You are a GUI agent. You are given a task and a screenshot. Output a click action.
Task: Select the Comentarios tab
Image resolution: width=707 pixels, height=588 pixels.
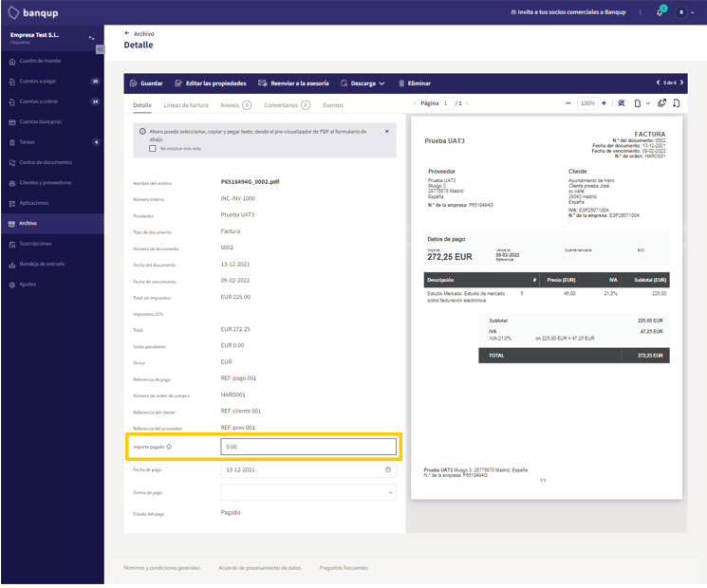[288, 105]
